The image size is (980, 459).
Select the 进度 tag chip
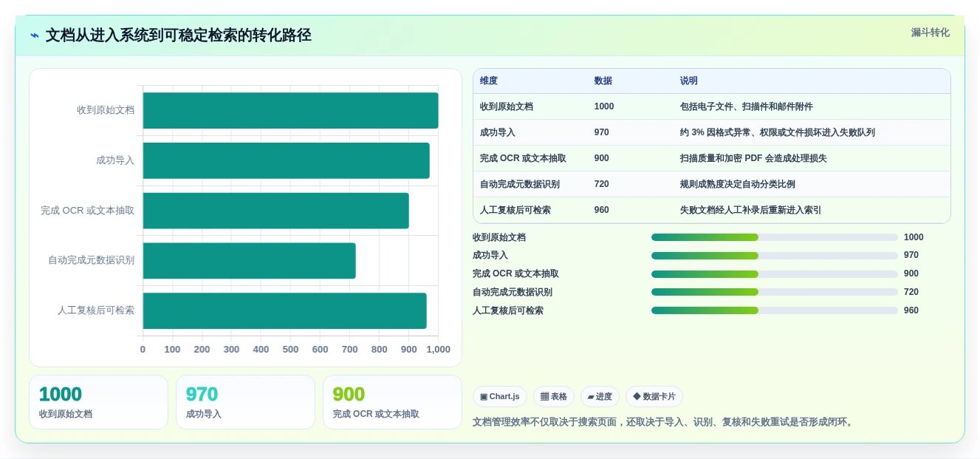[600, 397]
